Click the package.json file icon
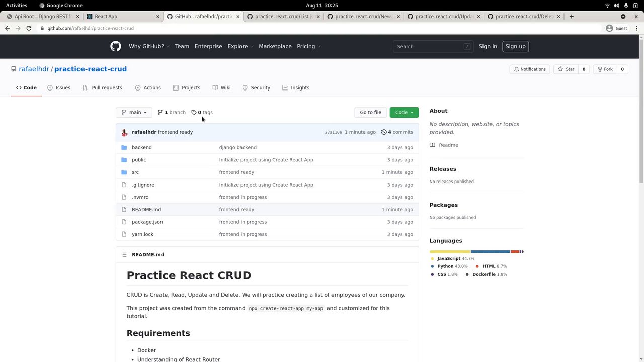Image resolution: width=644 pixels, height=362 pixels. (x=124, y=222)
